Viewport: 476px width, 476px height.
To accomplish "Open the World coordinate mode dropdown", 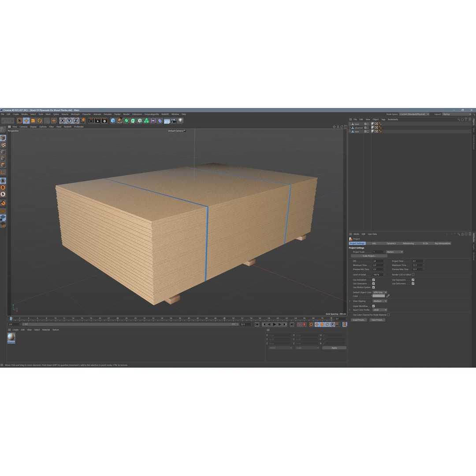I will tap(280, 348).
